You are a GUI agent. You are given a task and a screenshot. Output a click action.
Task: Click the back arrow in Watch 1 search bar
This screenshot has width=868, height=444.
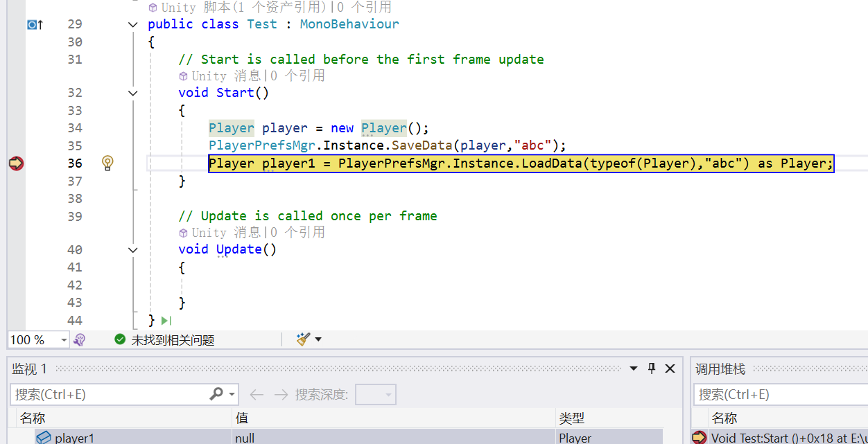pos(257,394)
